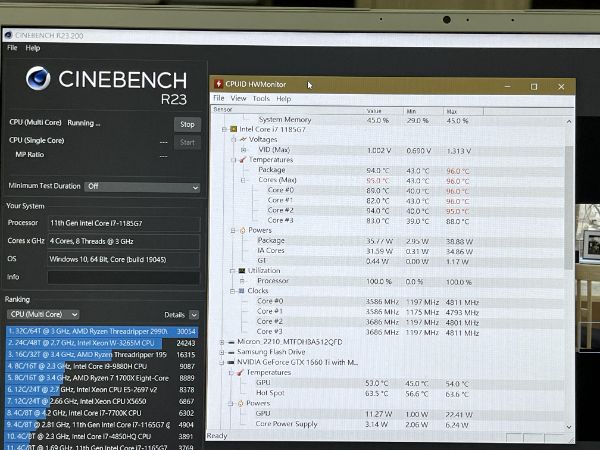Open HWMonitor's File menu

tap(219, 98)
